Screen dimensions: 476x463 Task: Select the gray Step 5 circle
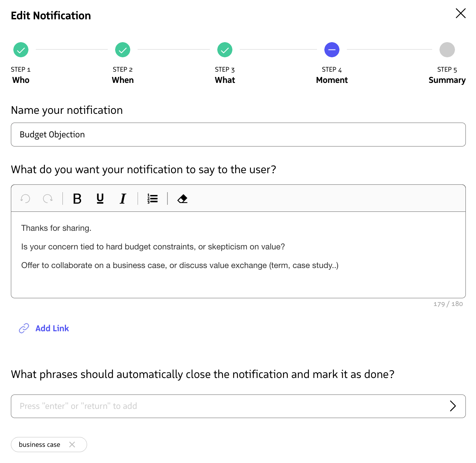447,50
